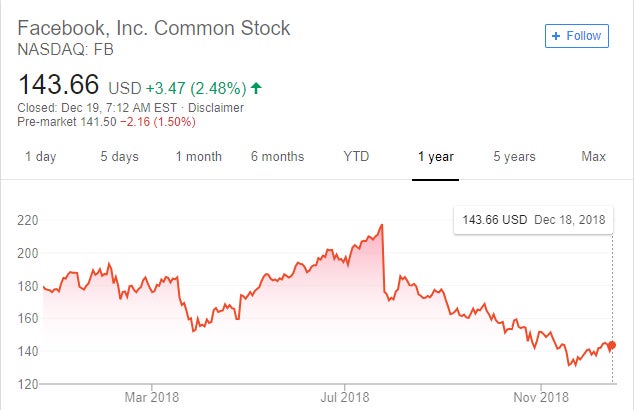The width and height of the screenshot is (634, 410).
Task: Click the Facebook, Inc. Common Stock title
Action: tap(154, 28)
